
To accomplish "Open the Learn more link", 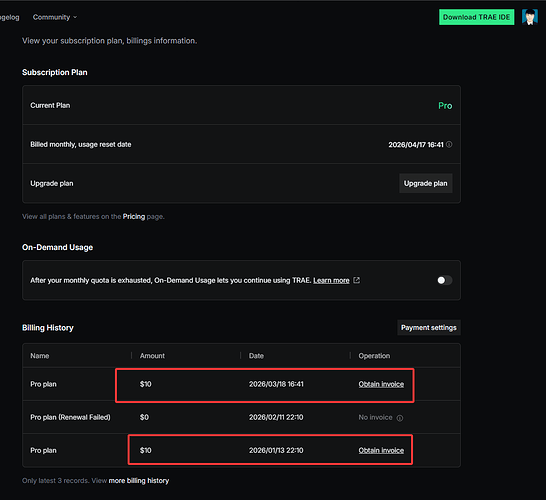I will point(331,280).
